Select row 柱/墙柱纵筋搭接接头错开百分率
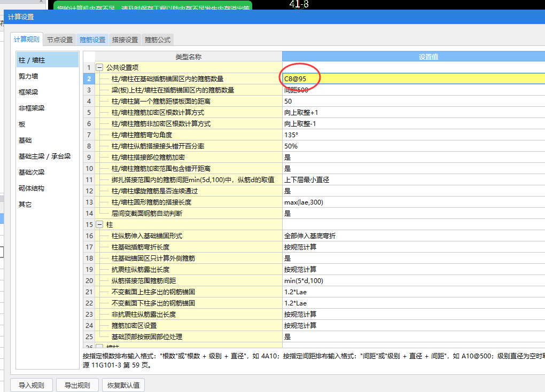Image resolution: width=545 pixels, height=392 pixels. tap(189, 146)
